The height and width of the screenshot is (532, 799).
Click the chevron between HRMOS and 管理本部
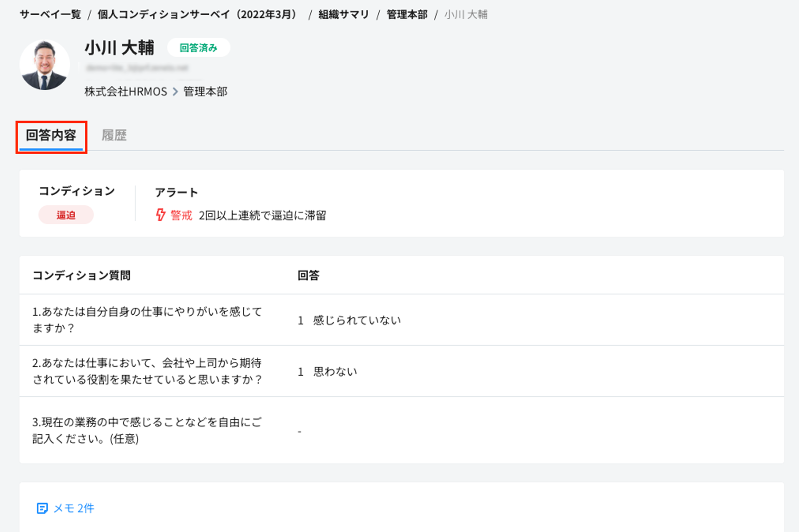click(175, 92)
